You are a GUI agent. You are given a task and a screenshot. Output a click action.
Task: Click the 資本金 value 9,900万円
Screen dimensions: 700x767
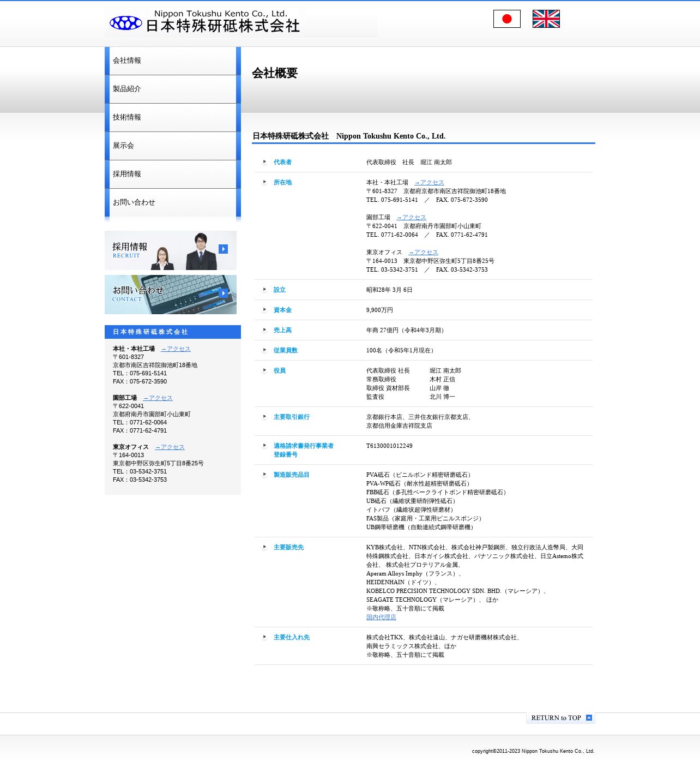[379, 310]
